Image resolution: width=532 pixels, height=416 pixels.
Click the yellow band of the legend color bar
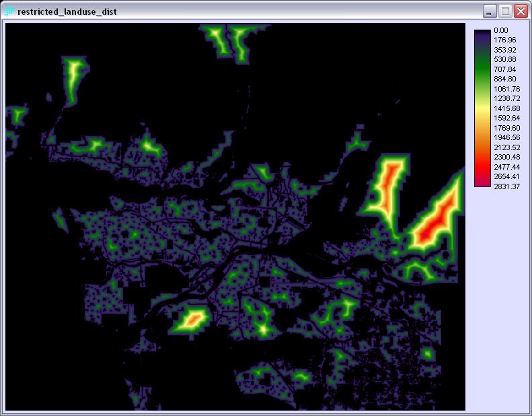click(x=482, y=109)
